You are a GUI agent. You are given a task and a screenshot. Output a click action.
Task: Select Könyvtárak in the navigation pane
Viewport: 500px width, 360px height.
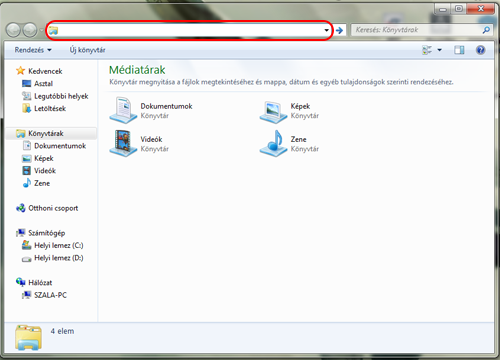(46, 133)
